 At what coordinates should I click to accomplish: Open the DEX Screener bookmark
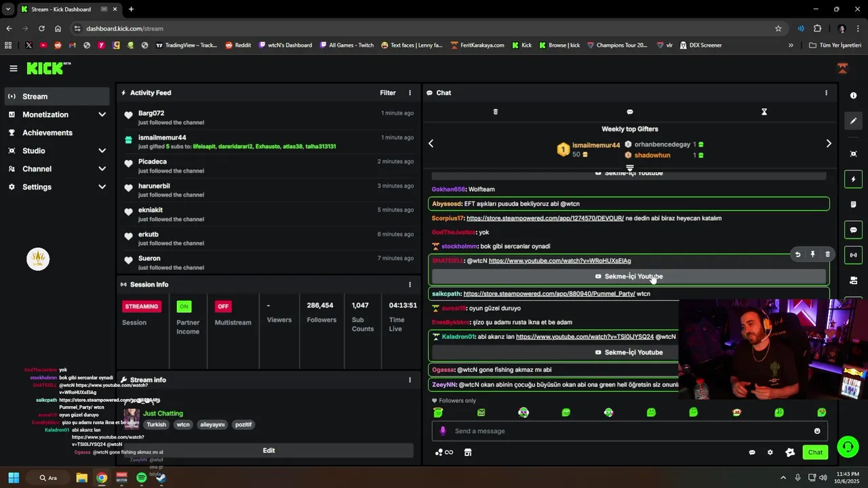tap(700, 45)
